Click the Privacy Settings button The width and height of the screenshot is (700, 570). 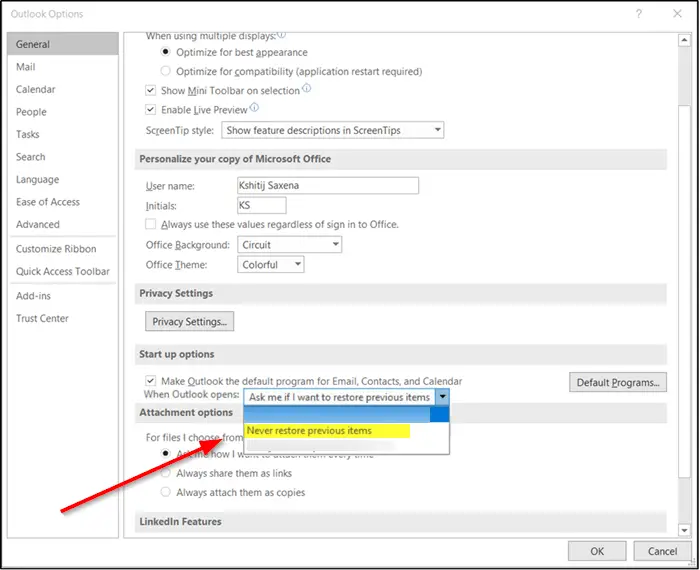coord(189,321)
